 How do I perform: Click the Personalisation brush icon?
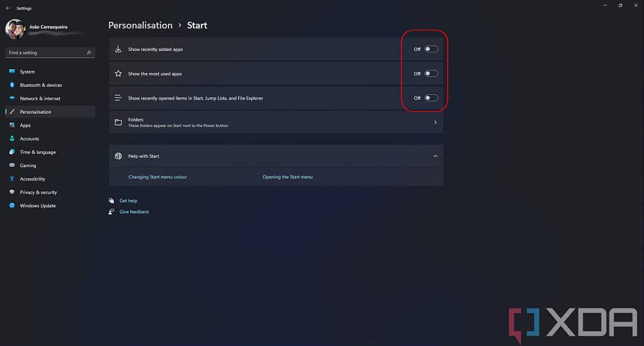click(x=12, y=112)
